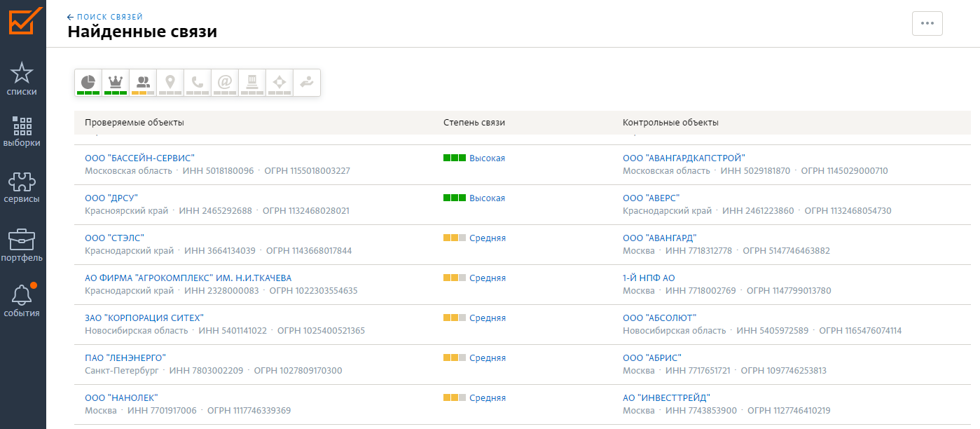
Task: Click Средняя in the СТЭЛС row
Action: tap(488, 238)
